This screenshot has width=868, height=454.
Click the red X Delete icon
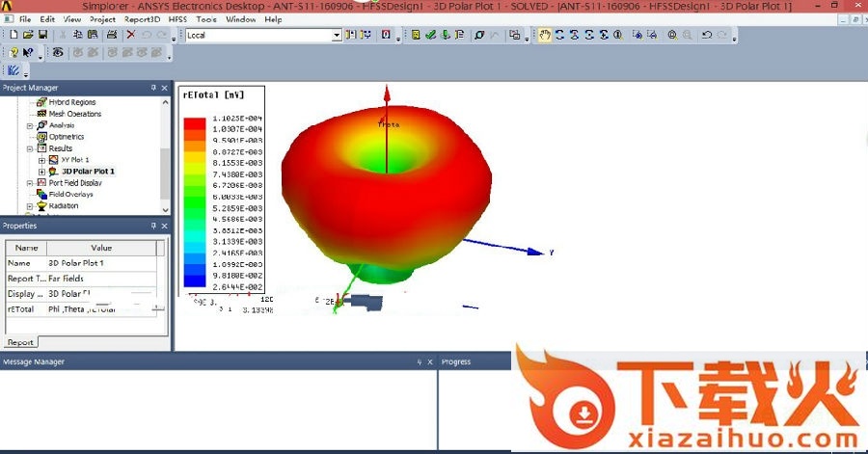[x=130, y=35]
